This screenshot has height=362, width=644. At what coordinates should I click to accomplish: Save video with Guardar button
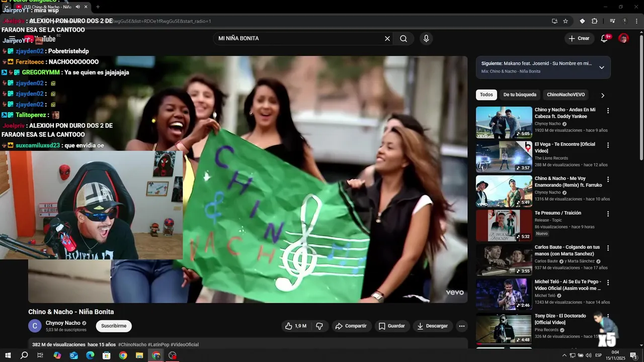pos(391,326)
